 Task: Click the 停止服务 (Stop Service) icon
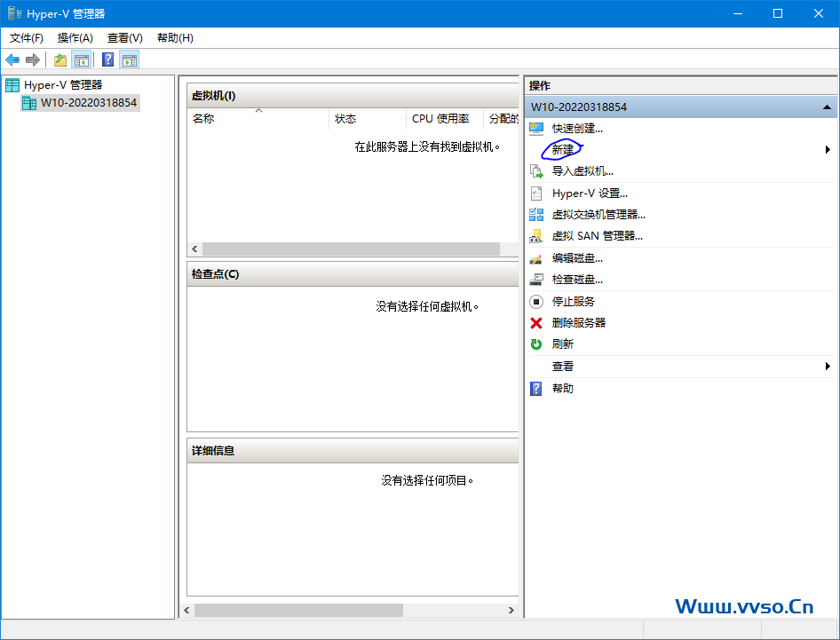pos(536,301)
